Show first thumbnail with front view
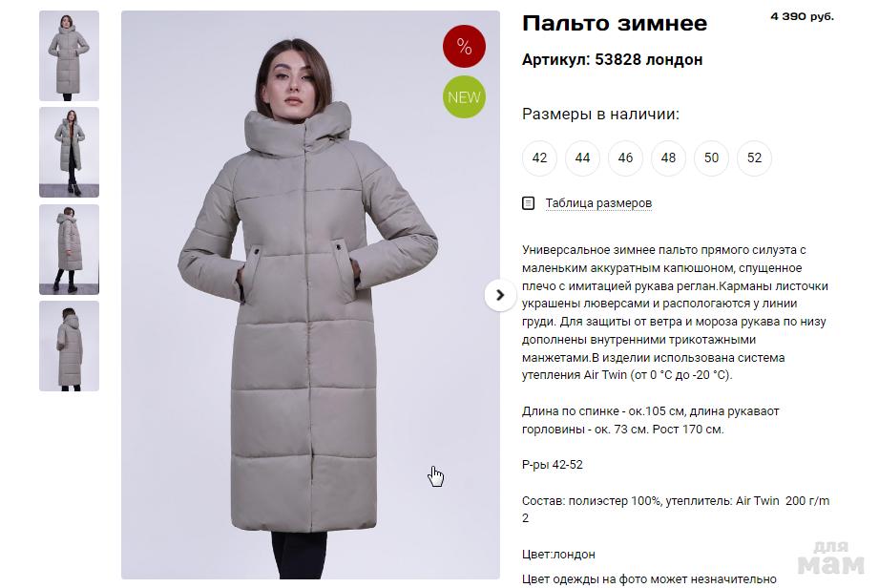This screenshot has height=588, width=879. pos(69,55)
